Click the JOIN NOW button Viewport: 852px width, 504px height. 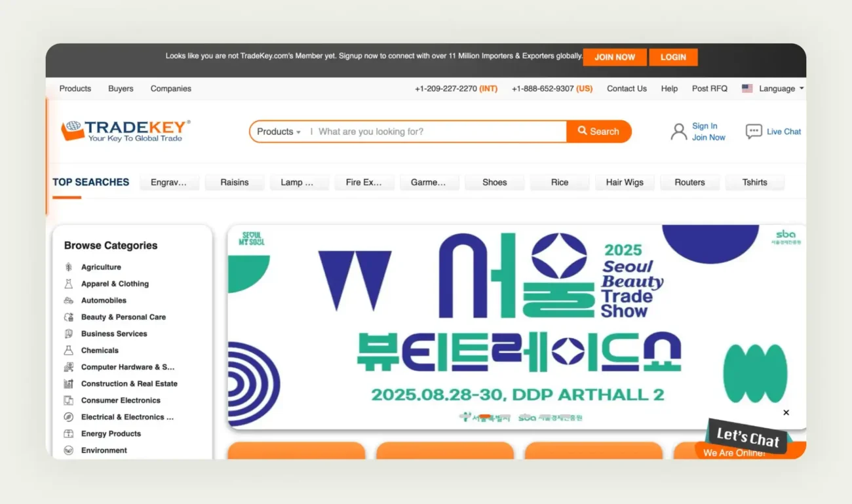[614, 57]
